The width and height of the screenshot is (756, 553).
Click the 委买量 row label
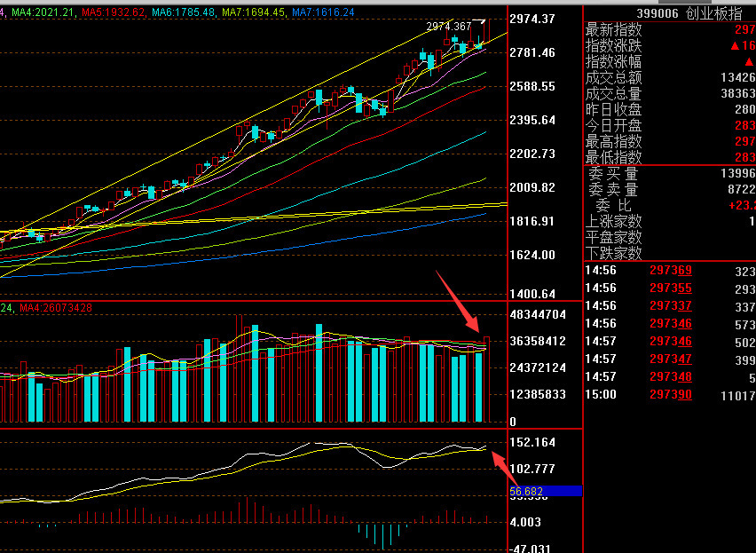pyautogui.click(x=613, y=174)
